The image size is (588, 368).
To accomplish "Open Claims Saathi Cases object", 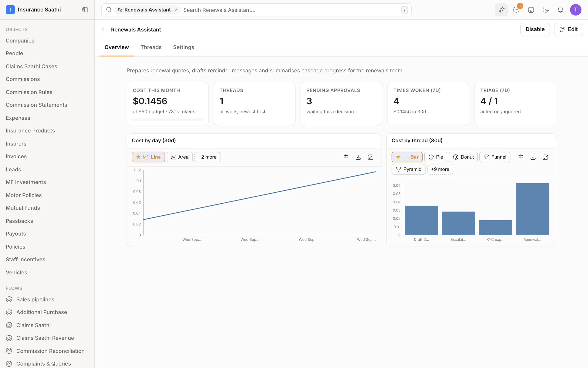I will [x=31, y=66].
